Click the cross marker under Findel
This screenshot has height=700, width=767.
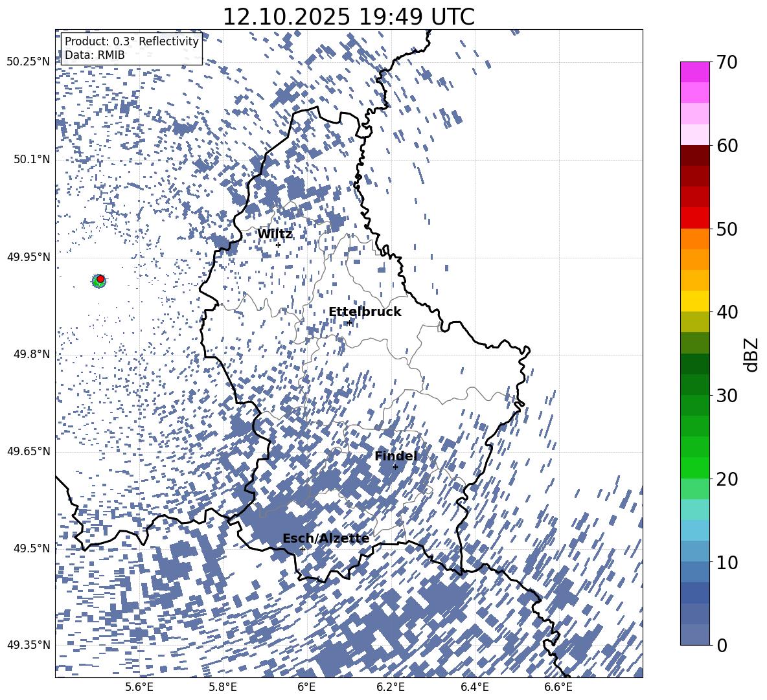tap(395, 467)
